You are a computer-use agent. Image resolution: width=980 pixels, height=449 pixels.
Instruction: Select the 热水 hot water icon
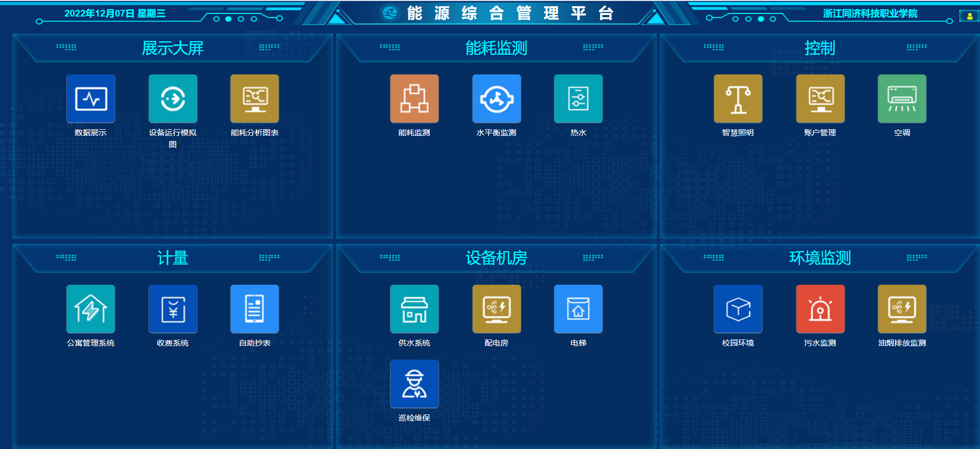[578, 99]
